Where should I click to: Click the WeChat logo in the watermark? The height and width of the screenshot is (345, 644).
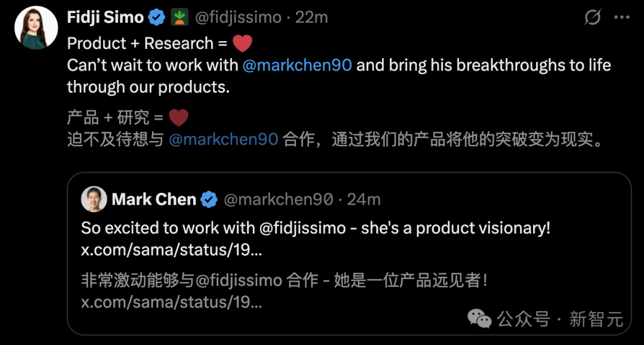click(x=479, y=319)
